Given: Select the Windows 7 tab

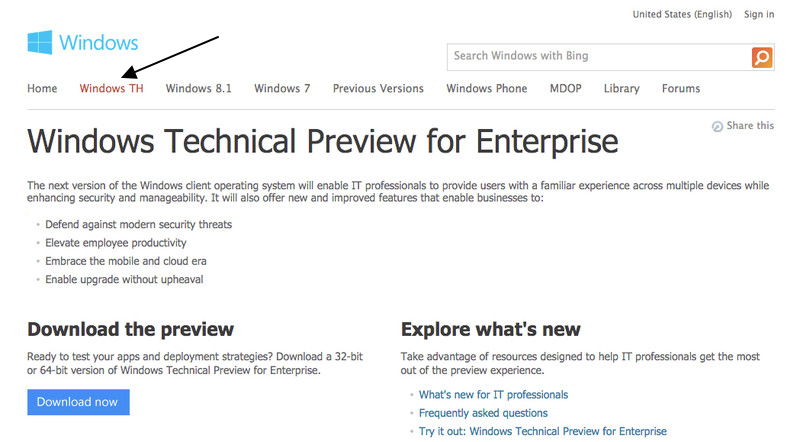Looking at the screenshot, I should [x=282, y=88].
